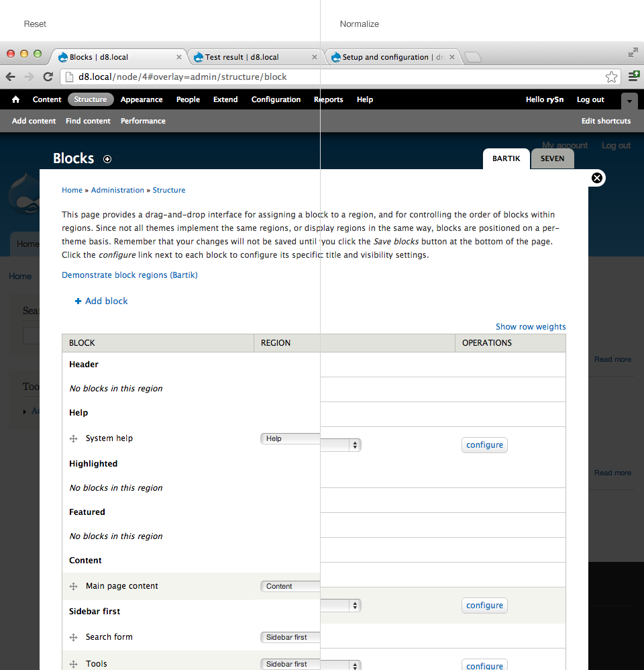
Task: Collapse the shortcuts bar toggle arrow
Action: pyautogui.click(x=629, y=101)
